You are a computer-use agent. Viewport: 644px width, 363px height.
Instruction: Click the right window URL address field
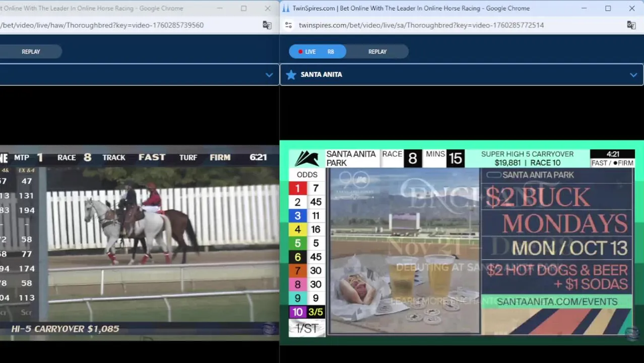coord(421,25)
